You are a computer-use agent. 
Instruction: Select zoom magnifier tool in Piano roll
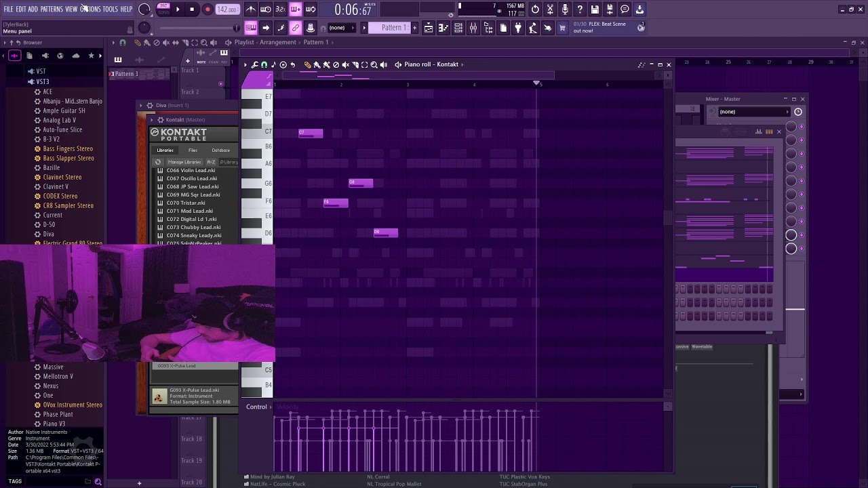[374, 64]
